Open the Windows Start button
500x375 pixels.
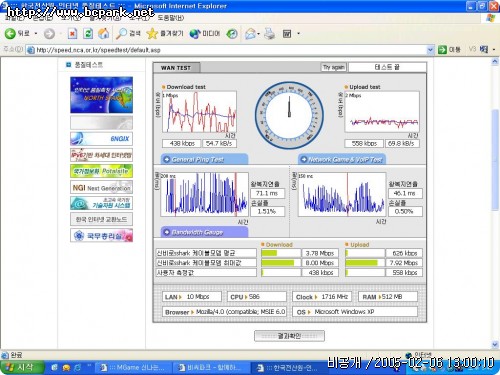(x=22, y=368)
